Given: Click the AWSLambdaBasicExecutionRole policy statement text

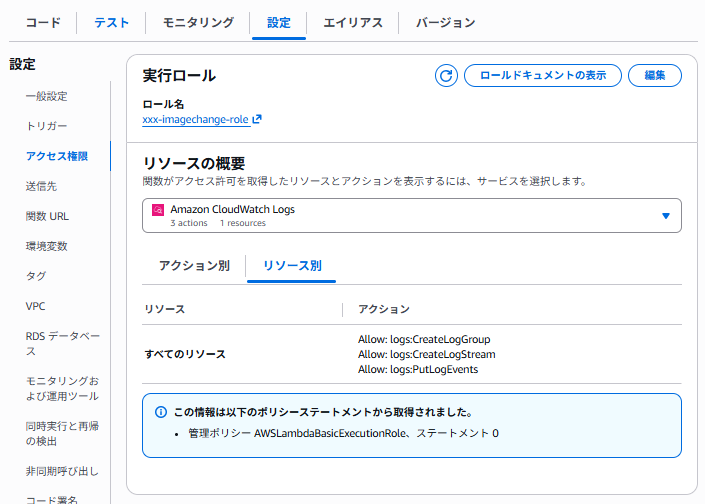Looking at the screenshot, I should 344,433.
